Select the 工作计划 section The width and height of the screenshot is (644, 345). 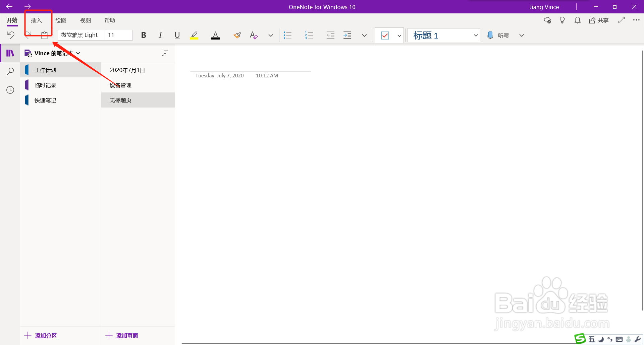tap(61, 70)
